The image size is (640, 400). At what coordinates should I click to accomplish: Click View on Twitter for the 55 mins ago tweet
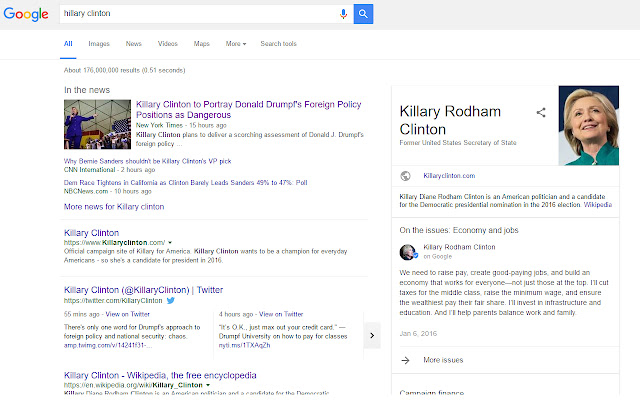pos(128,314)
